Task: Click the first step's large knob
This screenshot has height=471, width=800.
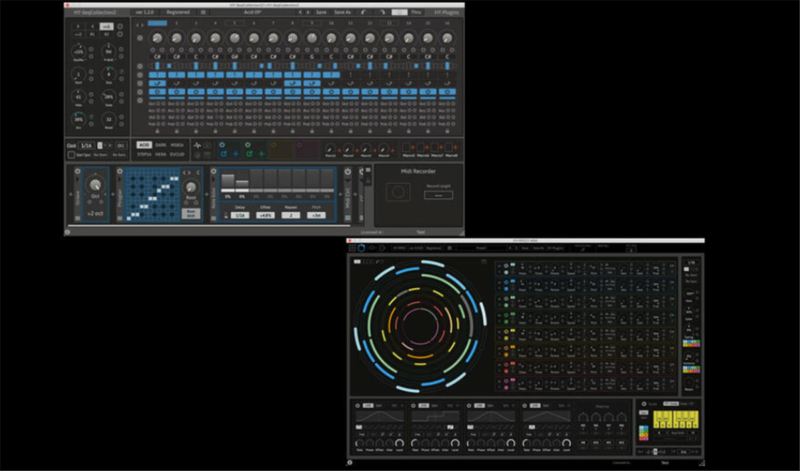Action: 158,38
